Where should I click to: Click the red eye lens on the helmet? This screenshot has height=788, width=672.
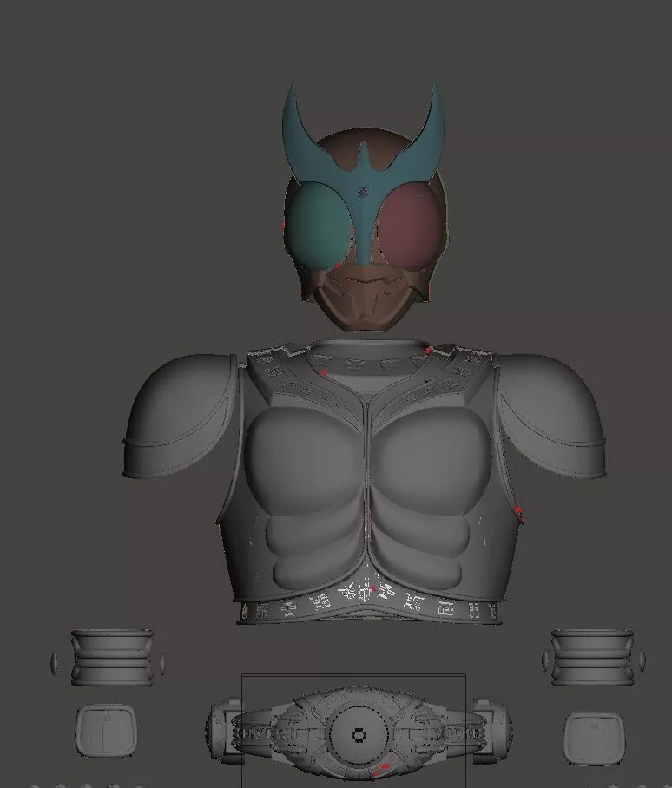pyautogui.click(x=410, y=227)
